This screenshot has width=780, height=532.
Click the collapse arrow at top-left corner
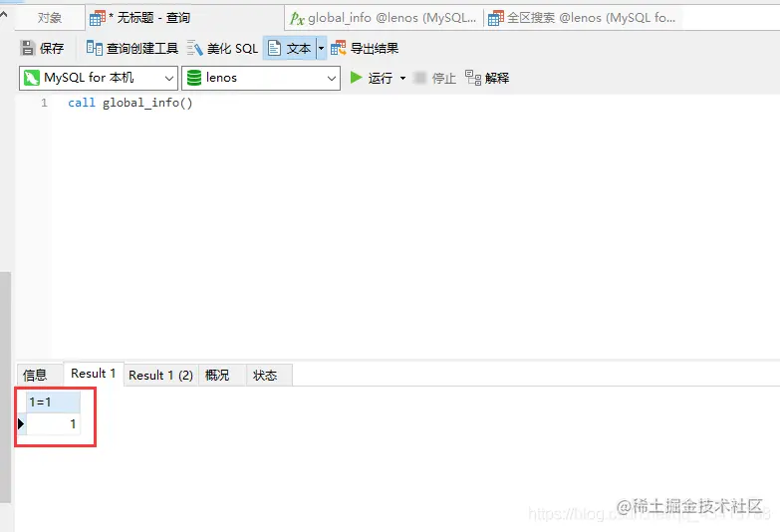4,15
